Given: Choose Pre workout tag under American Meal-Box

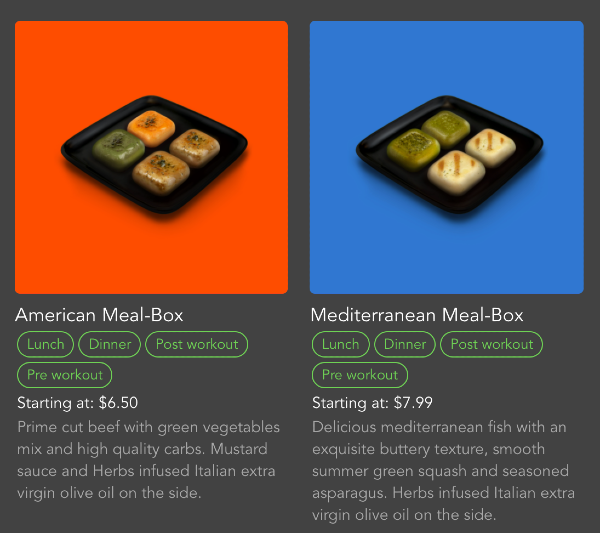Looking at the screenshot, I should [65, 375].
